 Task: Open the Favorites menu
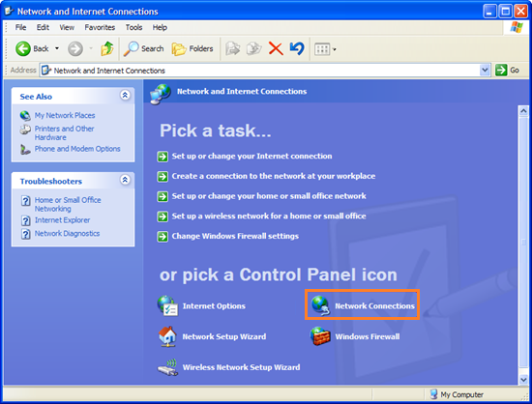[100, 27]
